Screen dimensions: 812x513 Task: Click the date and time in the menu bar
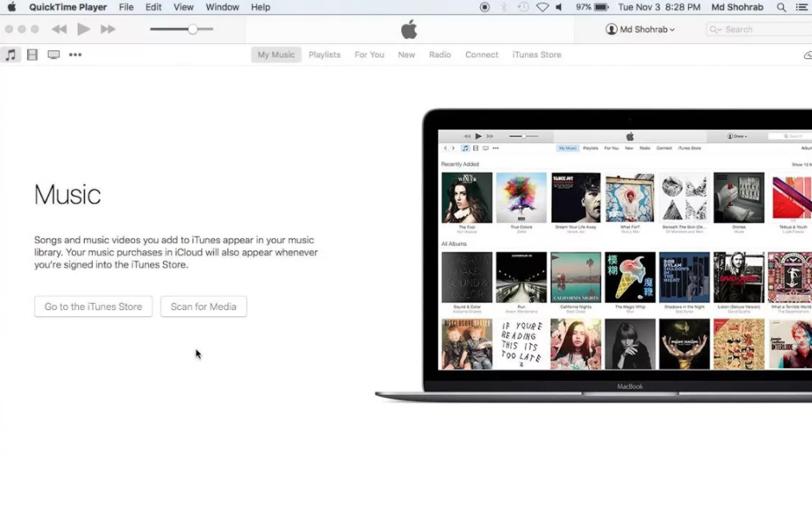click(x=659, y=7)
